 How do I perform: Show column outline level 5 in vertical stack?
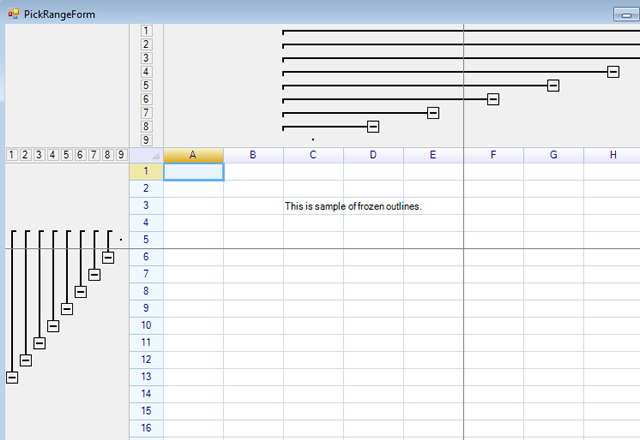[147, 85]
